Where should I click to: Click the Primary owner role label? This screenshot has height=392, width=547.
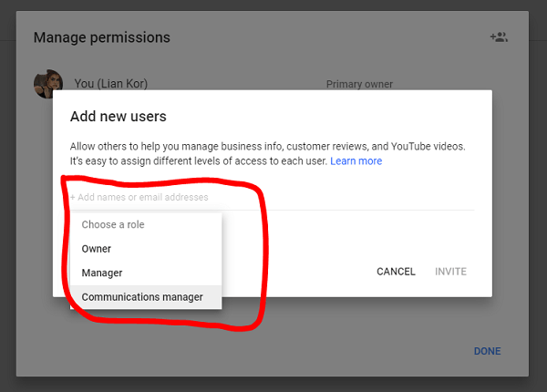(359, 84)
